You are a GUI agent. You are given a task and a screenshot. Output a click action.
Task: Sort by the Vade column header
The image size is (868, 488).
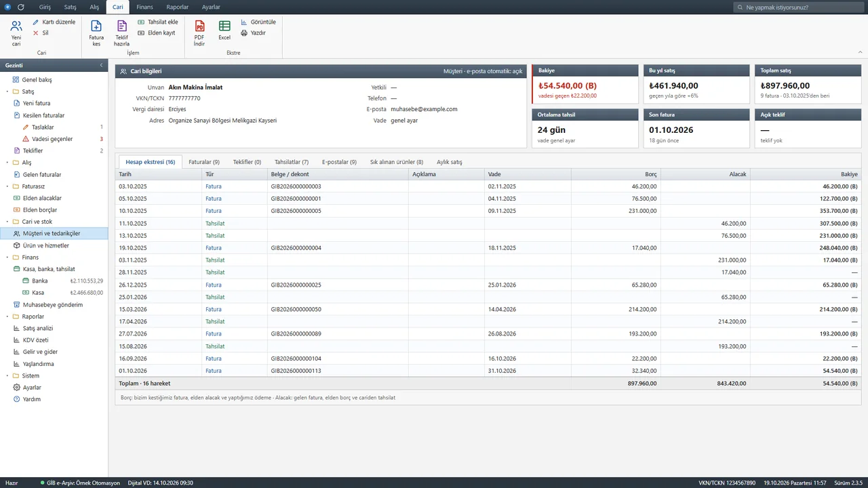click(528, 174)
